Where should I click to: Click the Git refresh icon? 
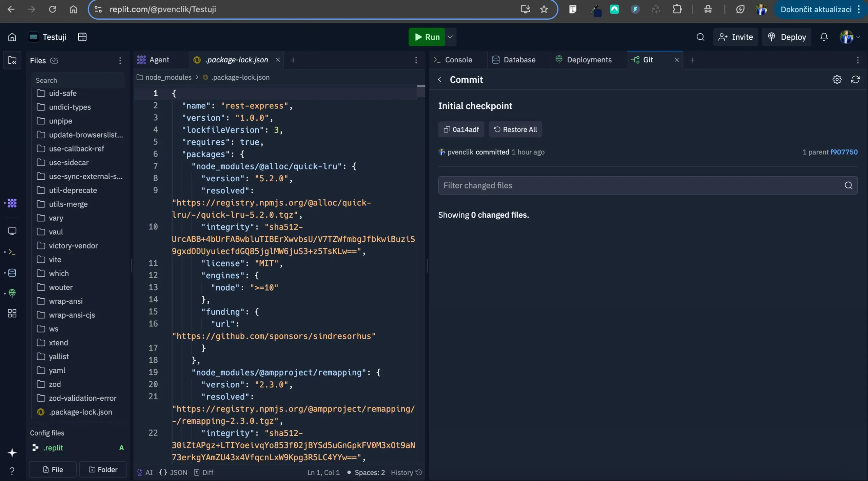click(x=855, y=79)
